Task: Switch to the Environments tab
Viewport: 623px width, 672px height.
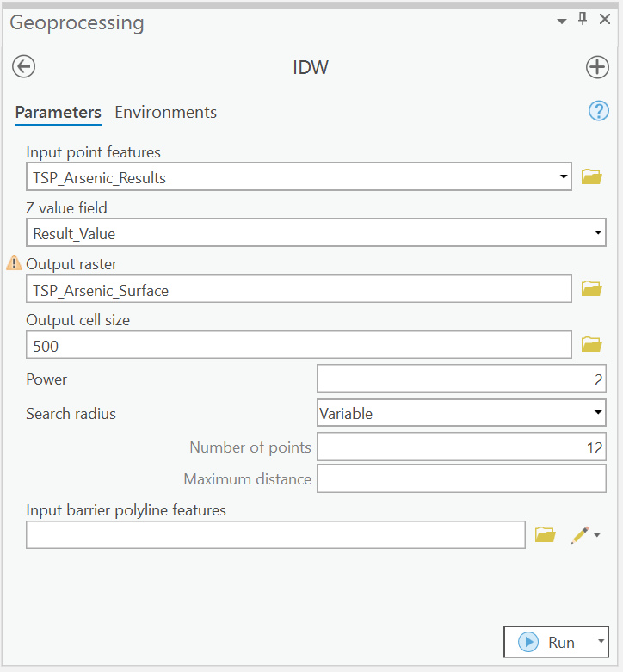Action: (165, 112)
